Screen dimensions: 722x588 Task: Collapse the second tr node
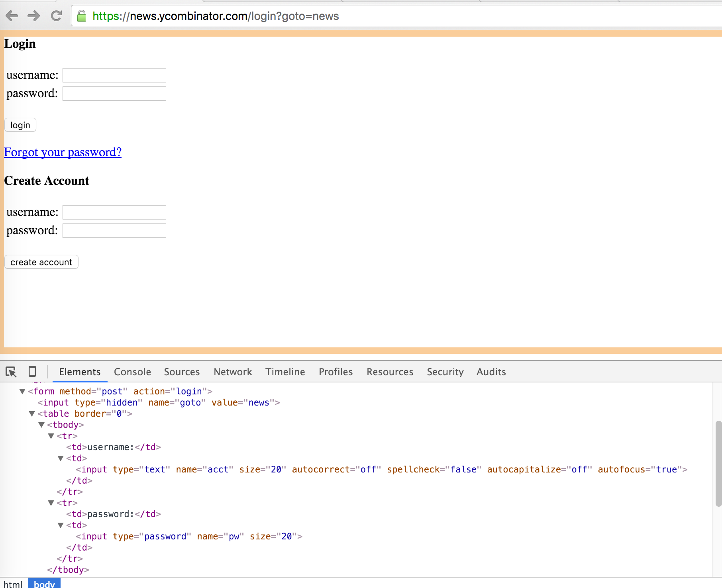pyautogui.click(x=51, y=503)
